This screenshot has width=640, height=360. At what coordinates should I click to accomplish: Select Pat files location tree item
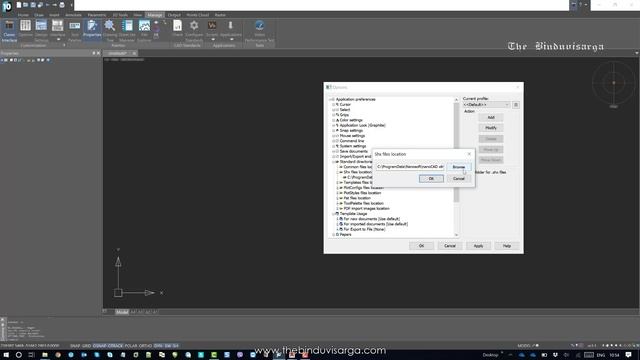[357, 198]
